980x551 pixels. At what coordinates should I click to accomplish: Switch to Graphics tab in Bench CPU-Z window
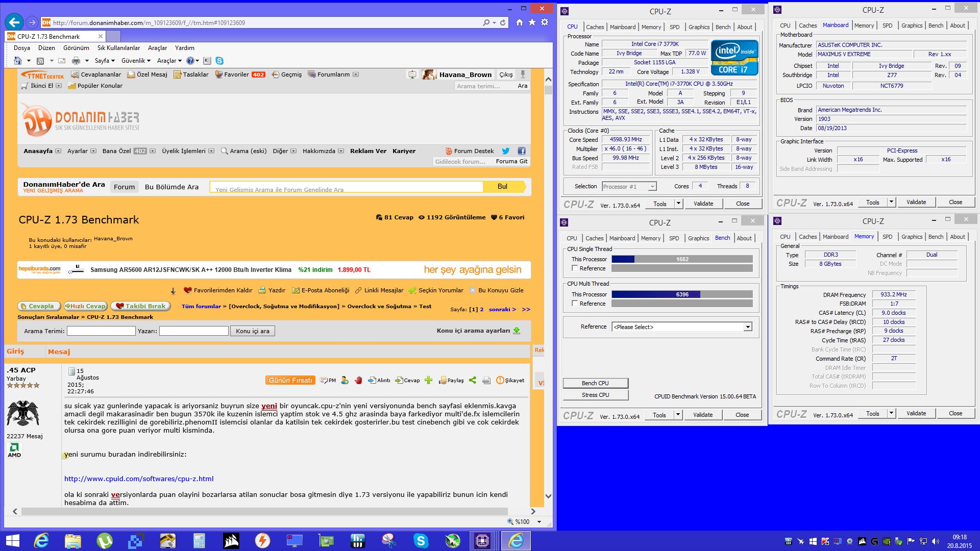pyautogui.click(x=698, y=238)
